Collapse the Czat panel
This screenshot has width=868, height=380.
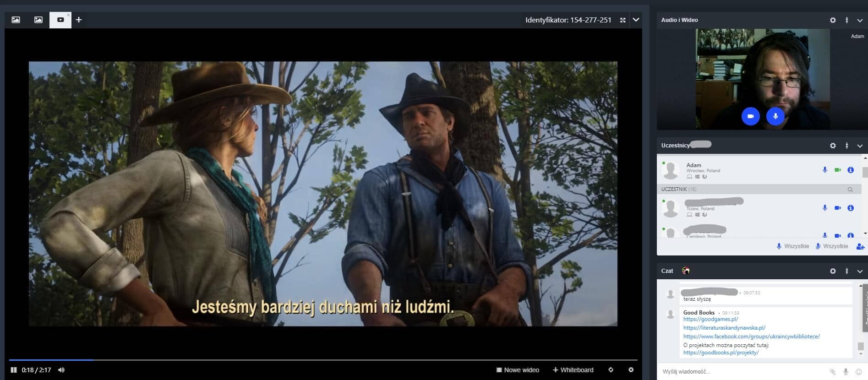coord(860,271)
